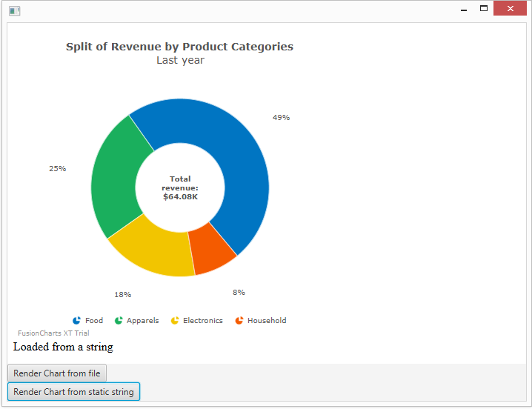Select the orange Household doughnut slice
Image resolution: width=532 pixels, height=409 pixels.
(211, 250)
